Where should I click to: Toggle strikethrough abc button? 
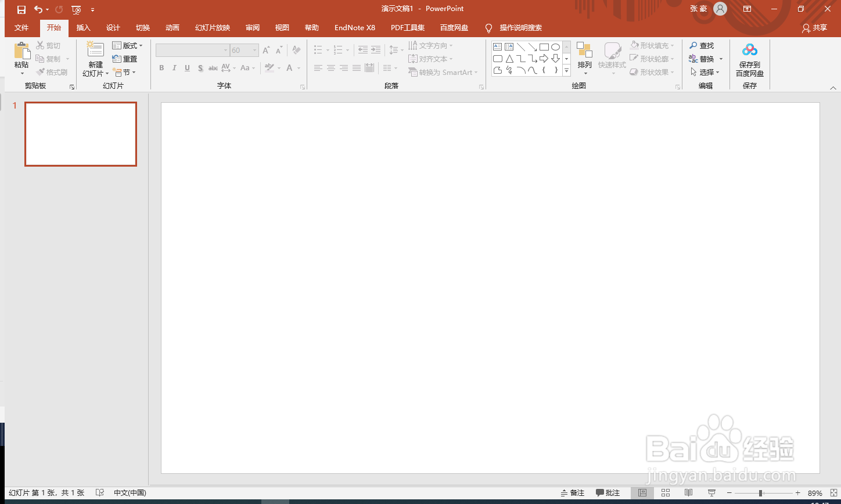pyautogui.click(x=213, y=68)
